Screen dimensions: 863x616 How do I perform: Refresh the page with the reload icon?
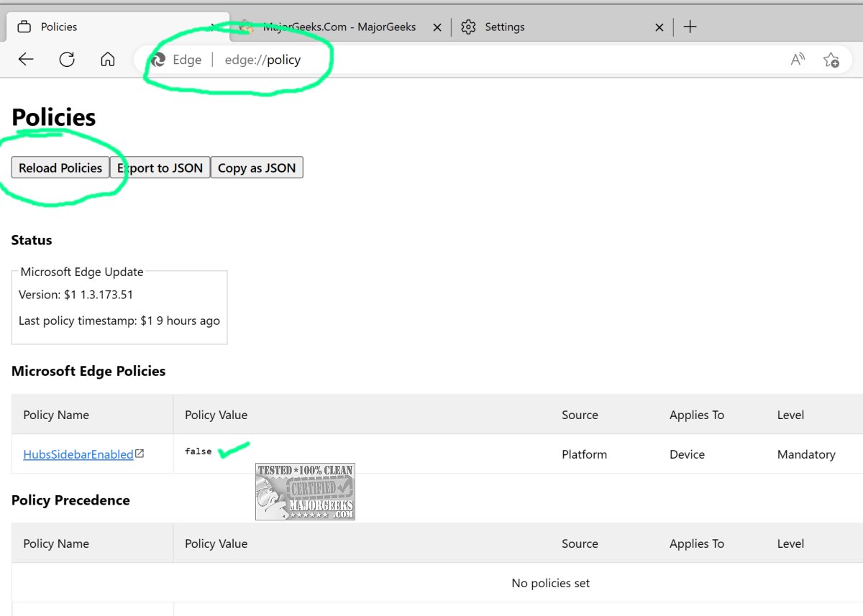(67, 60)
